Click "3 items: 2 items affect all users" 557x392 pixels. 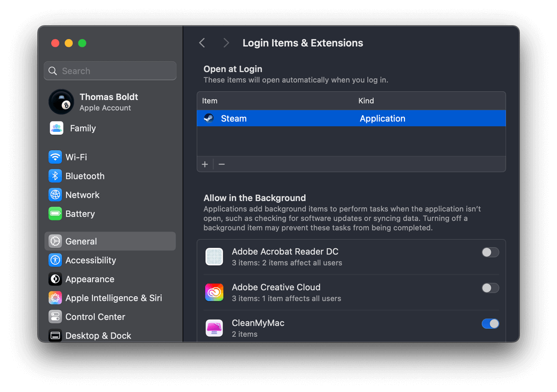point(287,263)
